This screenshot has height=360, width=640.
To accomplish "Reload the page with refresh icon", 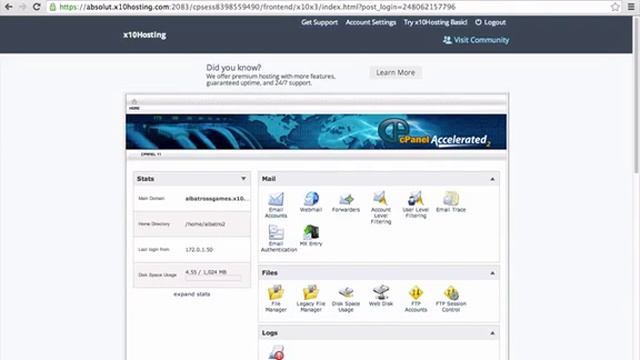I will pyautogui.click(x=36, y=7).
